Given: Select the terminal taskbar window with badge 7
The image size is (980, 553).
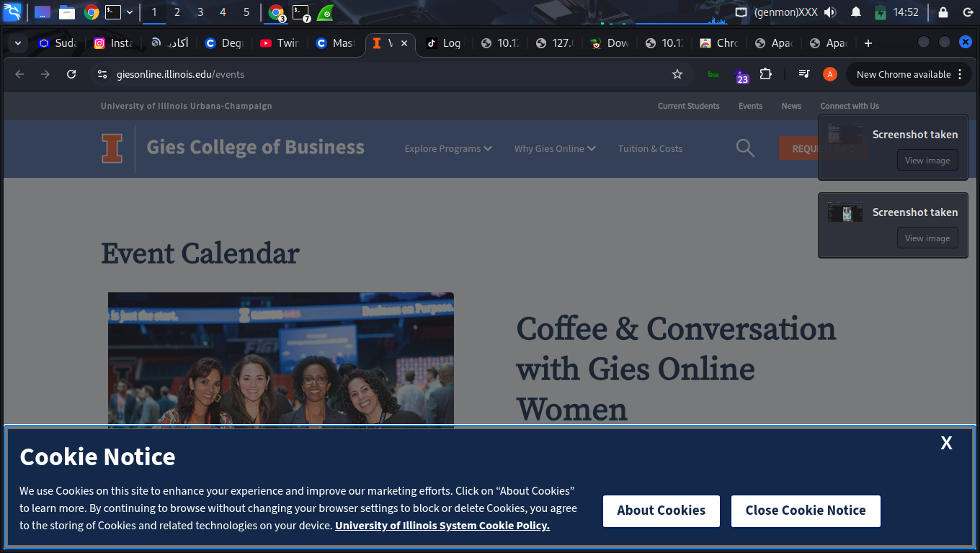Looking at the screenshot, I should [x=301, y=12].
